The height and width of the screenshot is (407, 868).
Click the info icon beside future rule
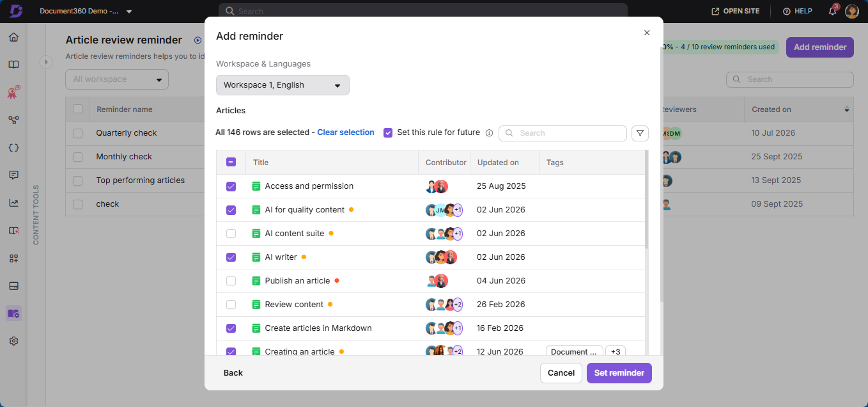tap(489, 133)
